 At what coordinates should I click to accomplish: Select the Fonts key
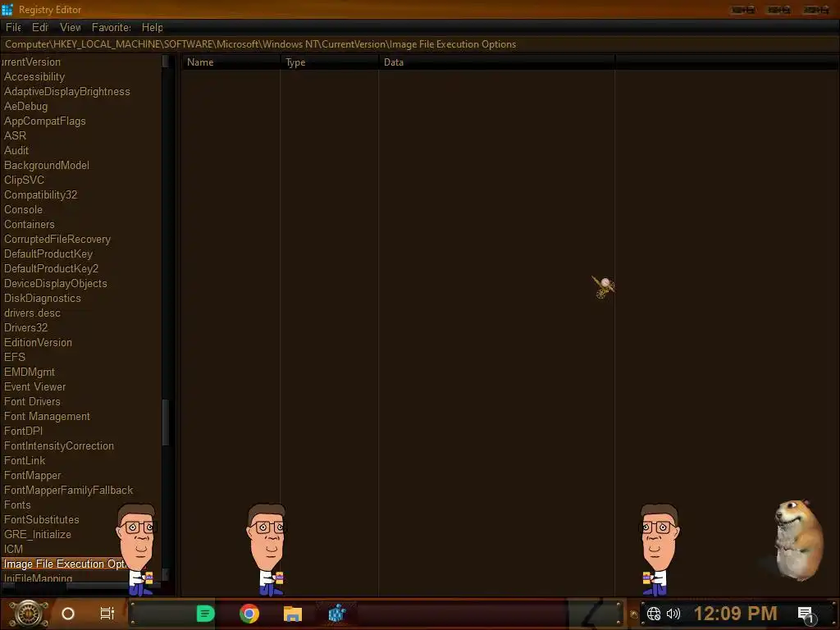(x=17, y=504)
